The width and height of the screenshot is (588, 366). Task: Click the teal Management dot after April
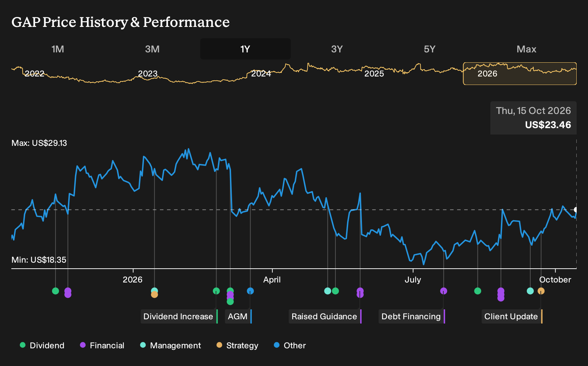tap(328, 291)
